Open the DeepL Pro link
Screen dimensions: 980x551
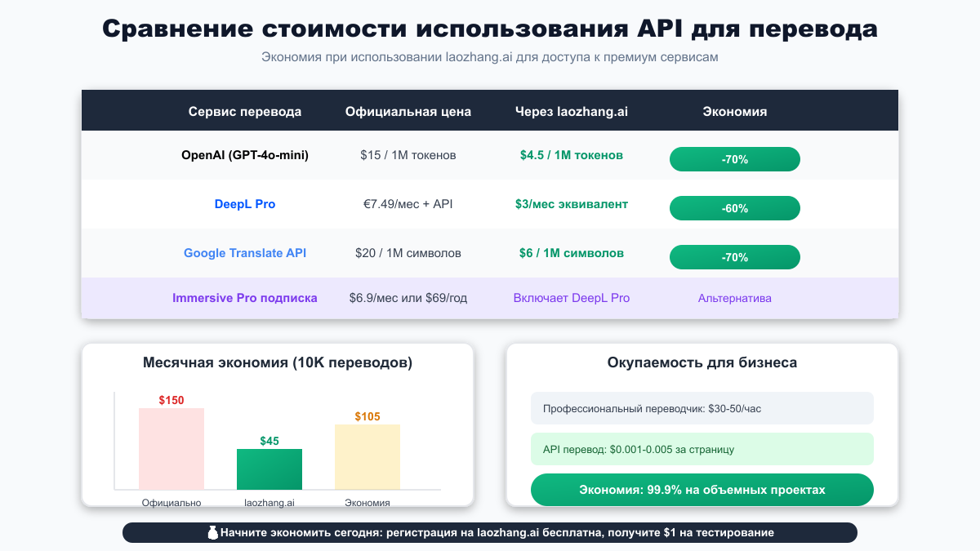pos(245,204)
